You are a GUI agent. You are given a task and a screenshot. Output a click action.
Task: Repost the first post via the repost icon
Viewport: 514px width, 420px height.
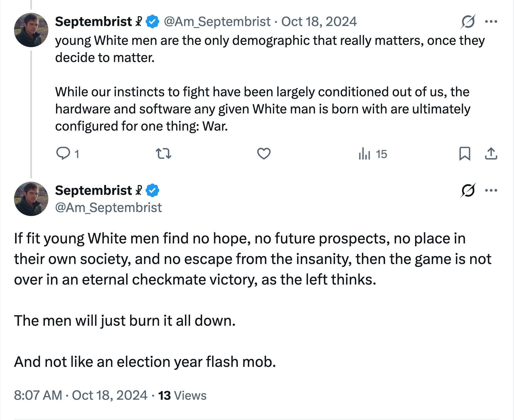(164, 153)
